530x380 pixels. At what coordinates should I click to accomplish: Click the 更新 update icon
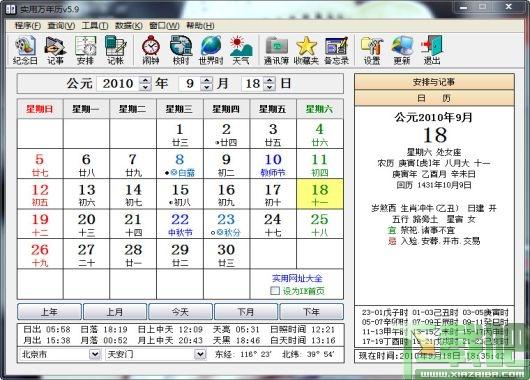(x=402, y=50)
